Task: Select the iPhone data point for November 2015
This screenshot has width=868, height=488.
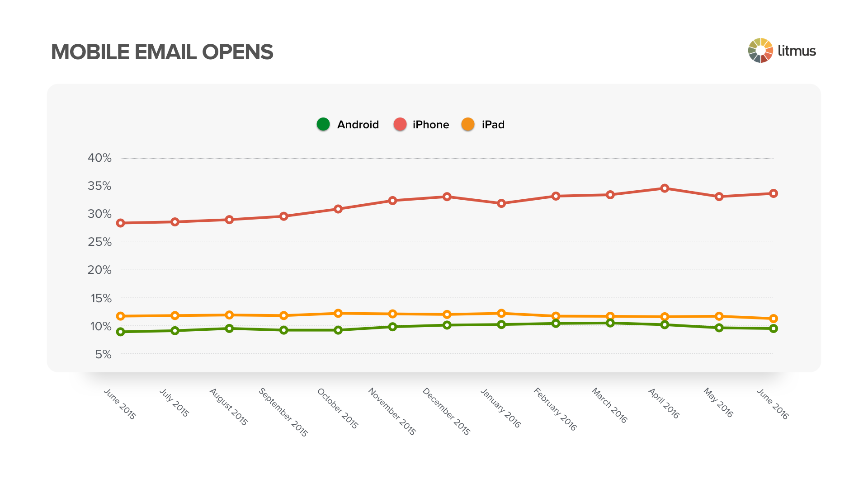Action: click(x=392, y=201)
